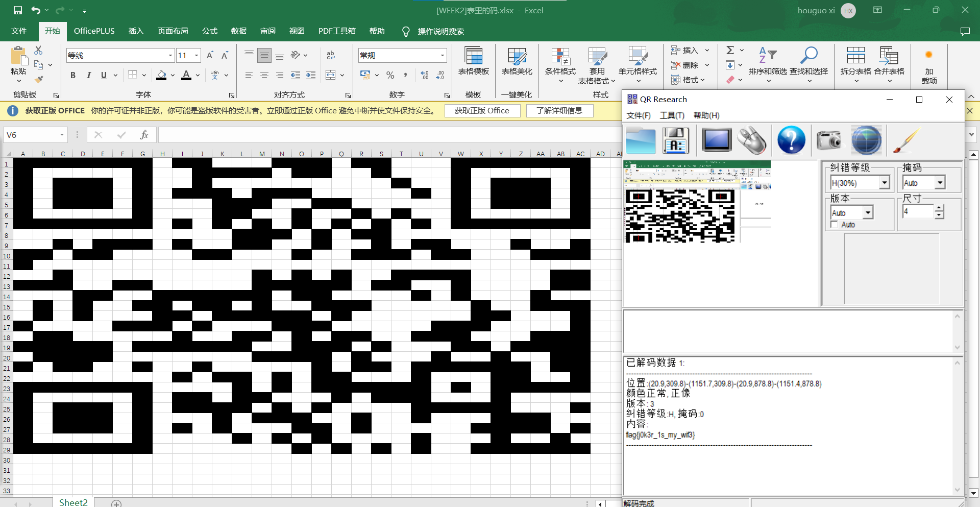The image size is (980, 507).
Task: Click 了解详细信息 button
Action: pos(559,111)
